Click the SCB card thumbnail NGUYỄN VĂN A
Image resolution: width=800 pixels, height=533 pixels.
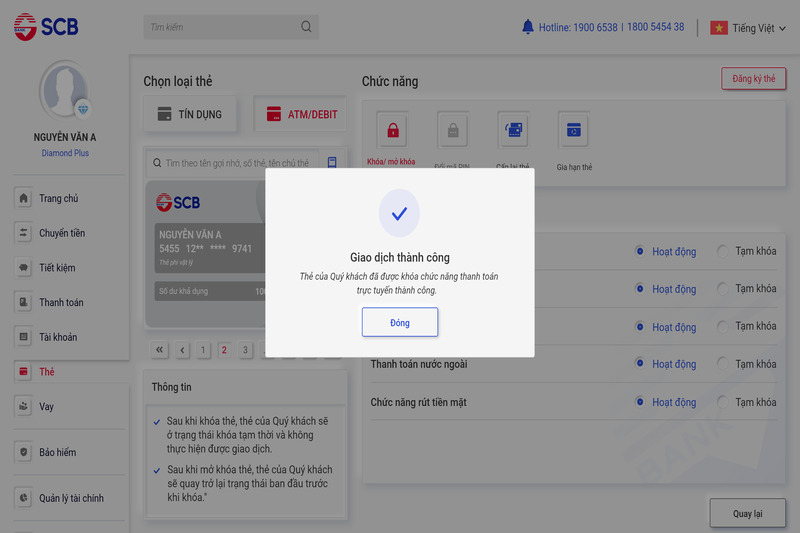[x=206, y=253]
